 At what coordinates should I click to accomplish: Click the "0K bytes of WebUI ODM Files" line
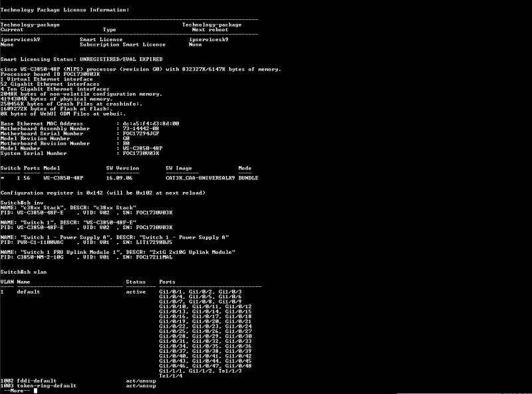point(63,114)
